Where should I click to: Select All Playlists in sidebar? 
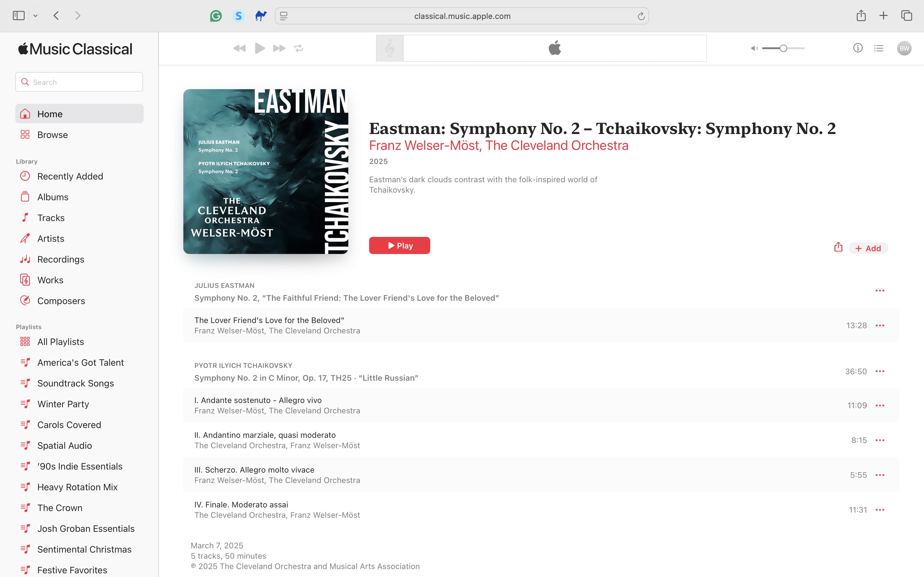click(x=61, y=342)
